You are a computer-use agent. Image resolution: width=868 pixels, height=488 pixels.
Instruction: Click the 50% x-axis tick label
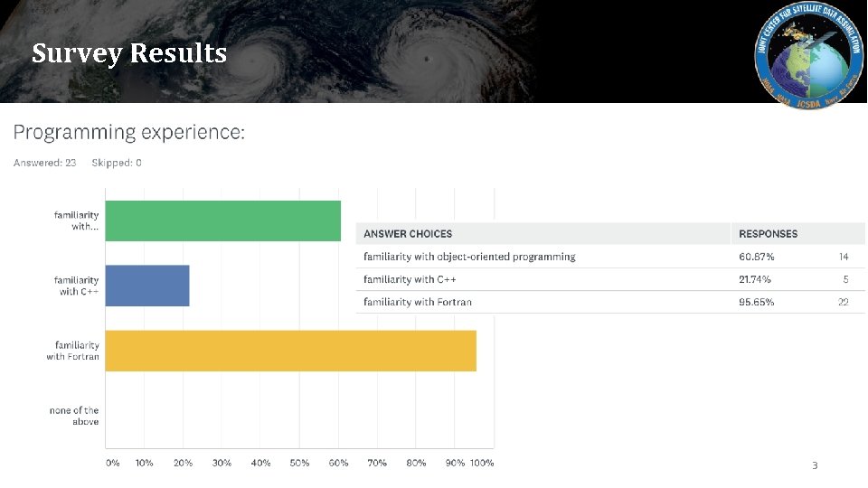pos(299,463)
